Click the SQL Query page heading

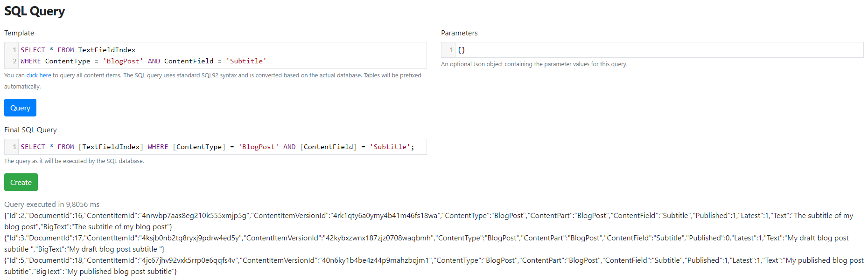[x=35, y=11]
